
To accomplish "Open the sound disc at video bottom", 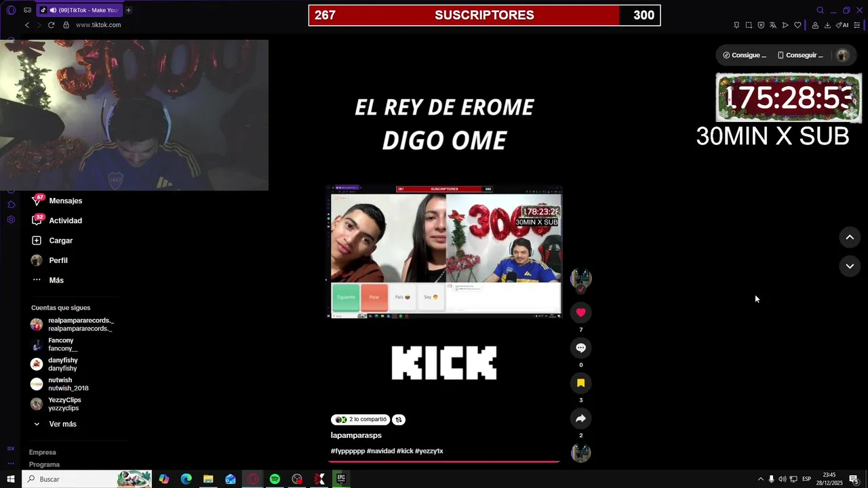I will click(580, 453).
